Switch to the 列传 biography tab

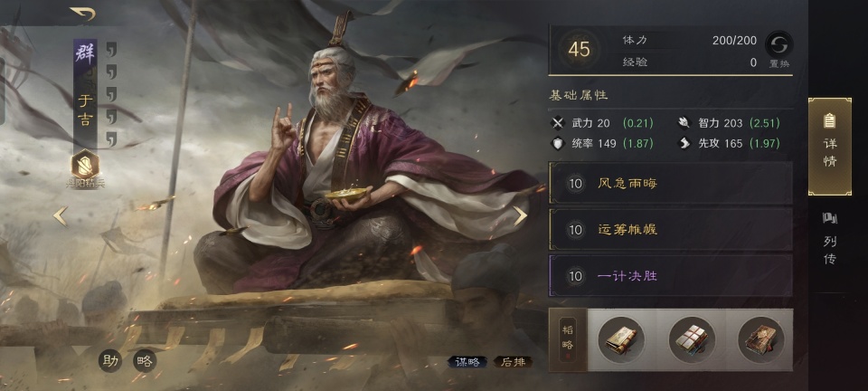829,238
